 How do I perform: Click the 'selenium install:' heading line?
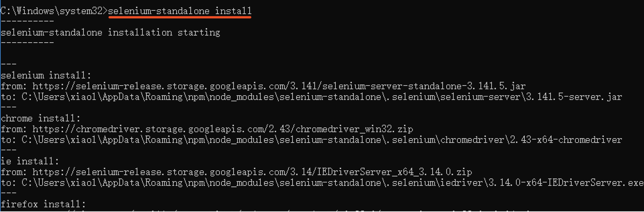coord(46,75)
